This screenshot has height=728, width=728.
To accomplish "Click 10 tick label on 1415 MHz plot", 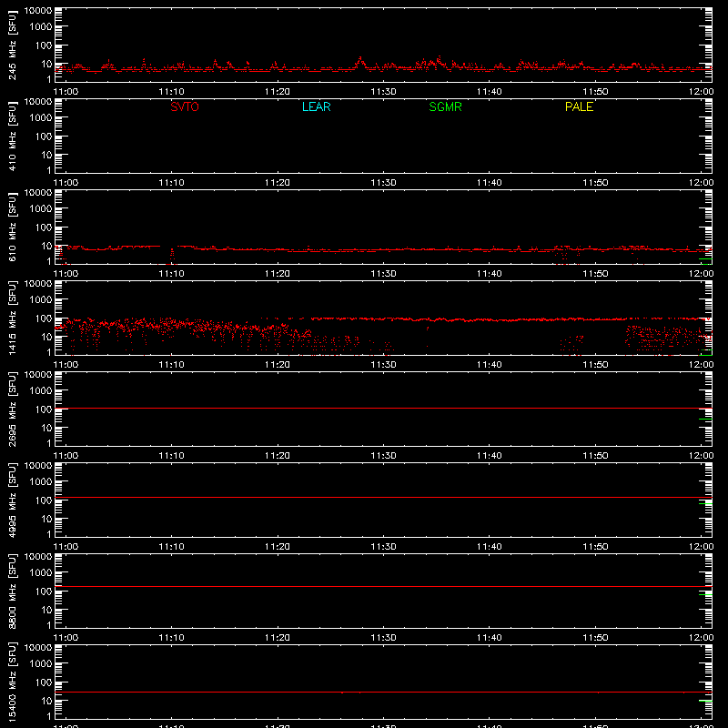I will tap(46, 337).
